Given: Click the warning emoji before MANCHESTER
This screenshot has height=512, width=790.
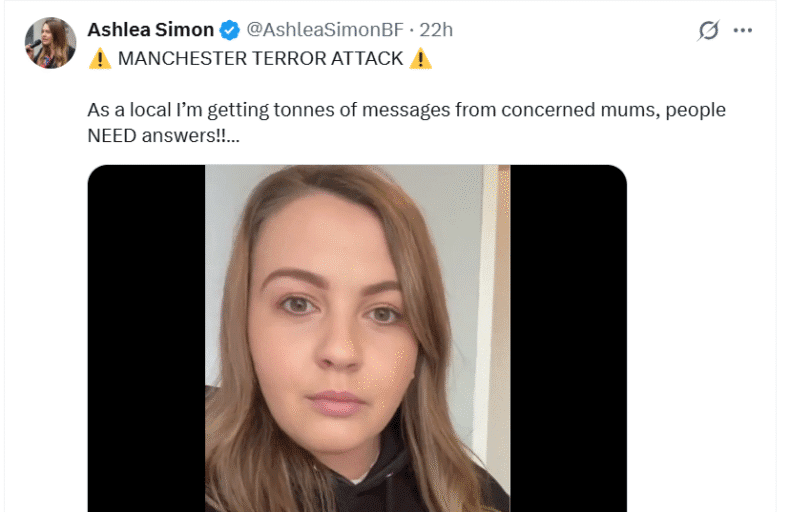Looking at the screenshot, I should (99, 59).
